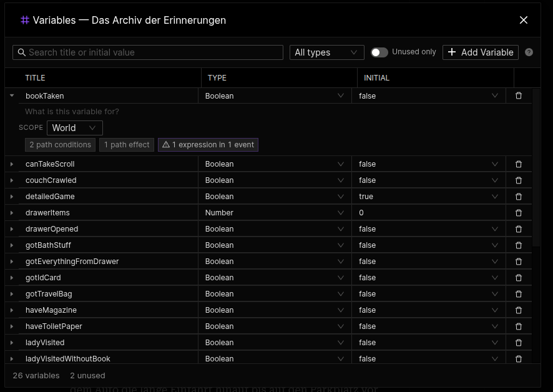Open the help question mark icon
The height and width of the screenshot is (392, 553).
(529, 52)
